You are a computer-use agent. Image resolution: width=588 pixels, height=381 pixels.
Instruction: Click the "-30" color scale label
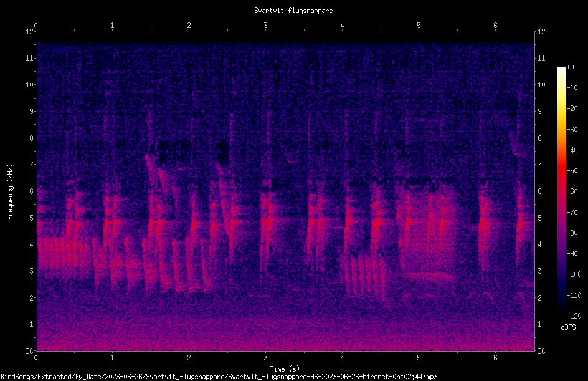572,130
